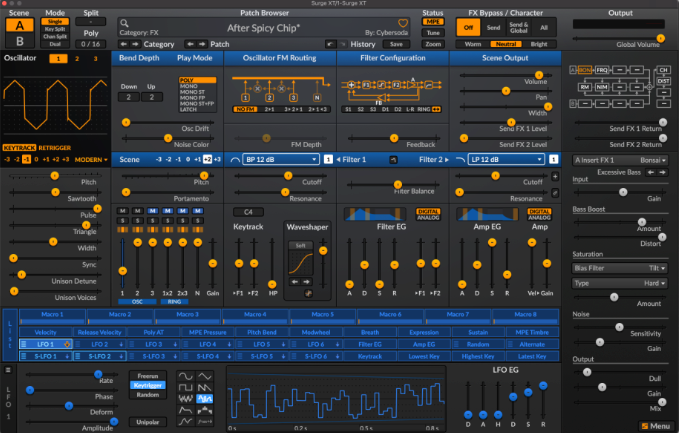Open the Tune status button
The width and height of the screenshot is (679, 433).
point(433,33)
